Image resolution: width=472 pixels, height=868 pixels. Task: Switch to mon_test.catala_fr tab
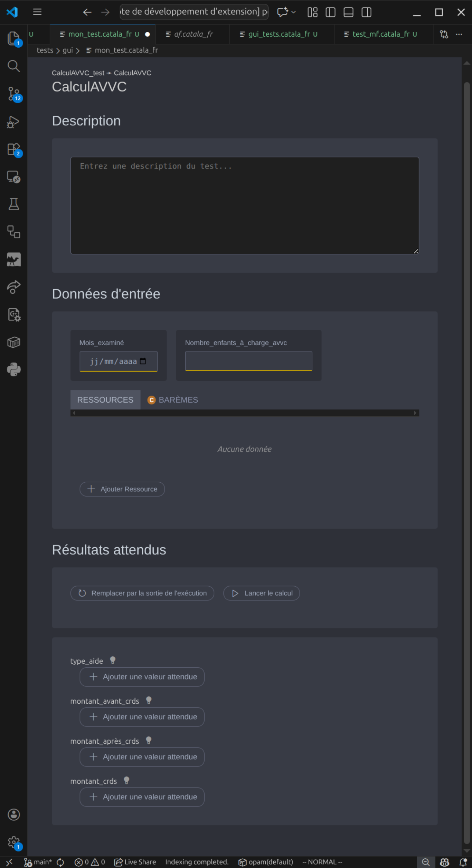[x=103, y=34]
